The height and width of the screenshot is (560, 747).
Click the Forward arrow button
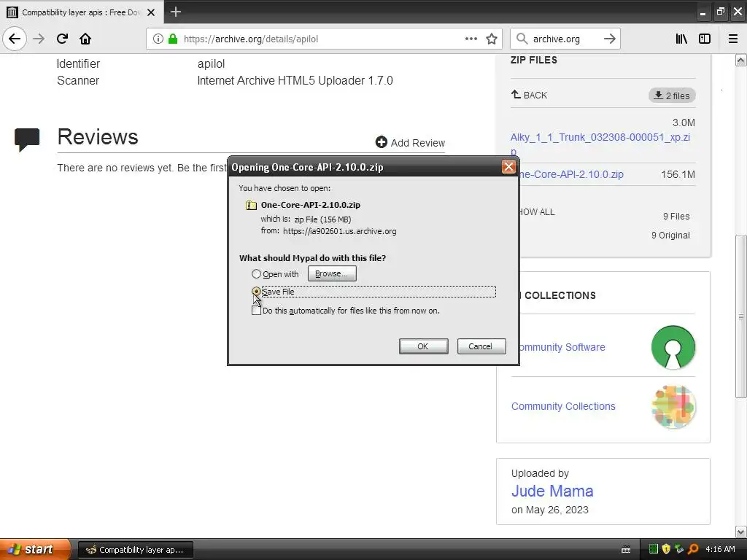pos(39,39)
